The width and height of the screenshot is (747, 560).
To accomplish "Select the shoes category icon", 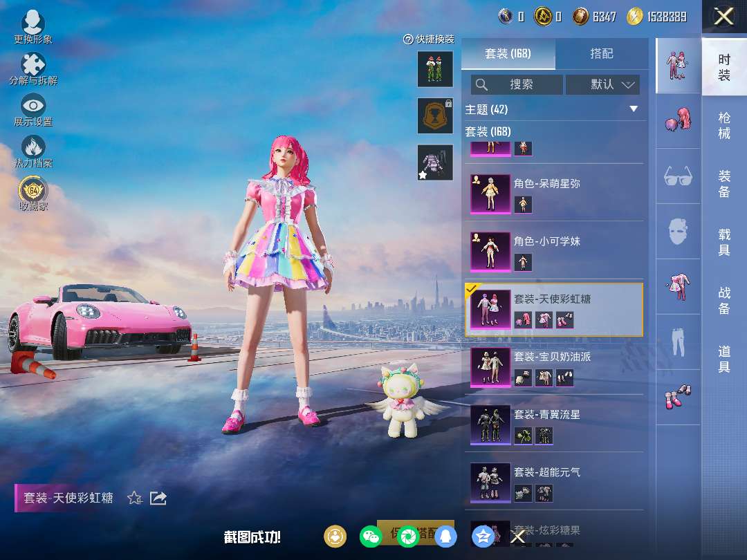I will click(677, 397).
